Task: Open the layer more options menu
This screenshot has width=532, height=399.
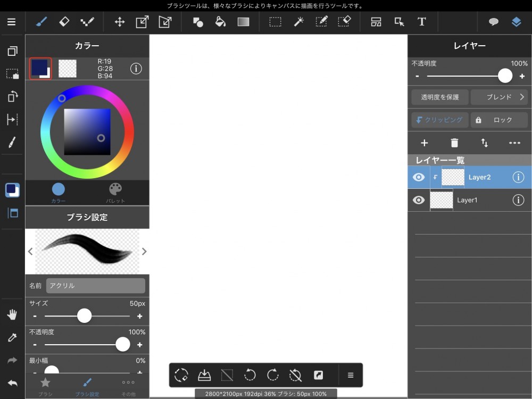Action: pyautogui.click(x=514, y=143)
